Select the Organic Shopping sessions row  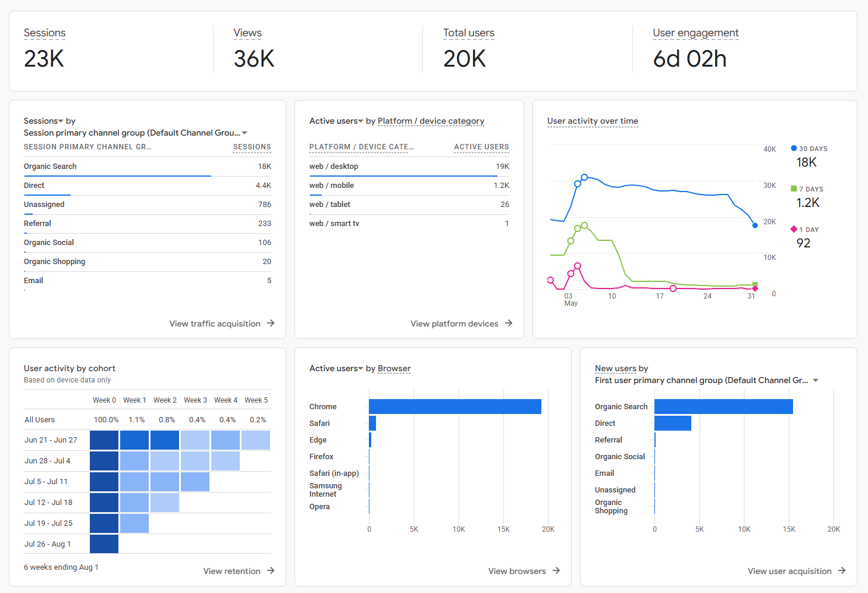pyautogui.click(x=148, y=262)
